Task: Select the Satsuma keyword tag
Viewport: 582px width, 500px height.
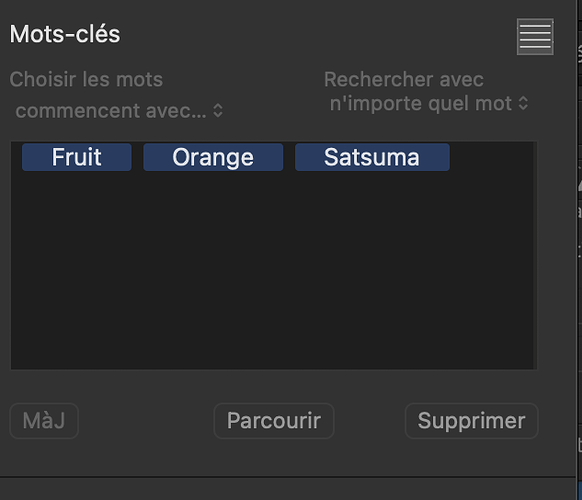Action: click(372, 157)
